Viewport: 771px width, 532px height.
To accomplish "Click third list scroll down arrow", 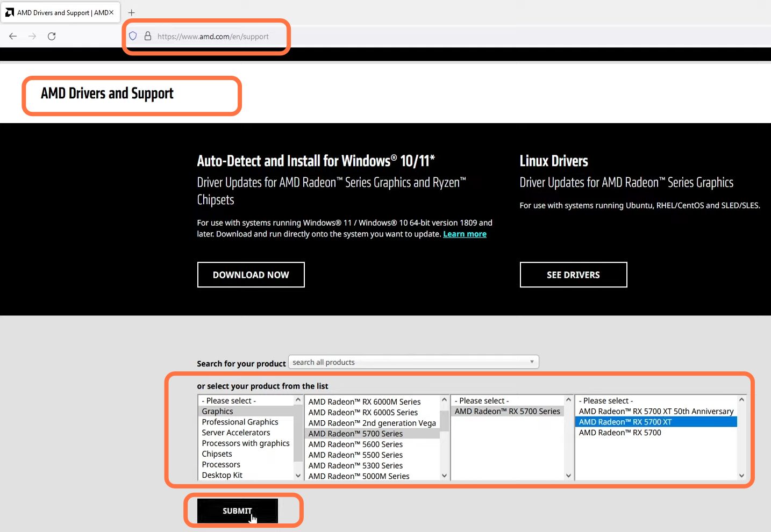I will (568, 476).
